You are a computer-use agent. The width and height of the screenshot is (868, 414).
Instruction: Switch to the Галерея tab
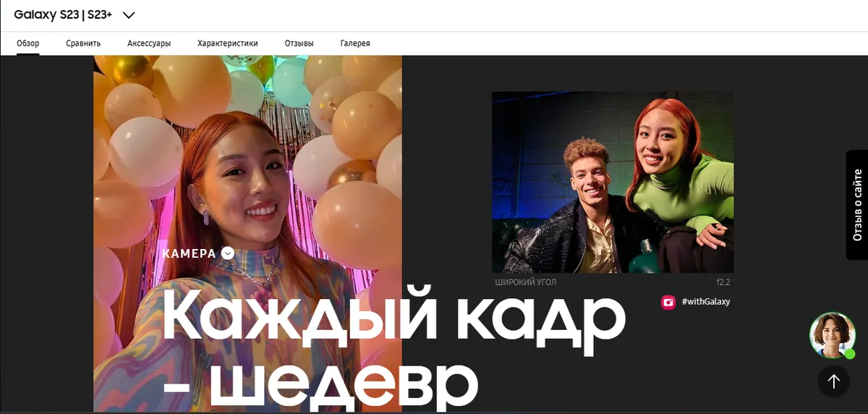[x=355, y=43]
